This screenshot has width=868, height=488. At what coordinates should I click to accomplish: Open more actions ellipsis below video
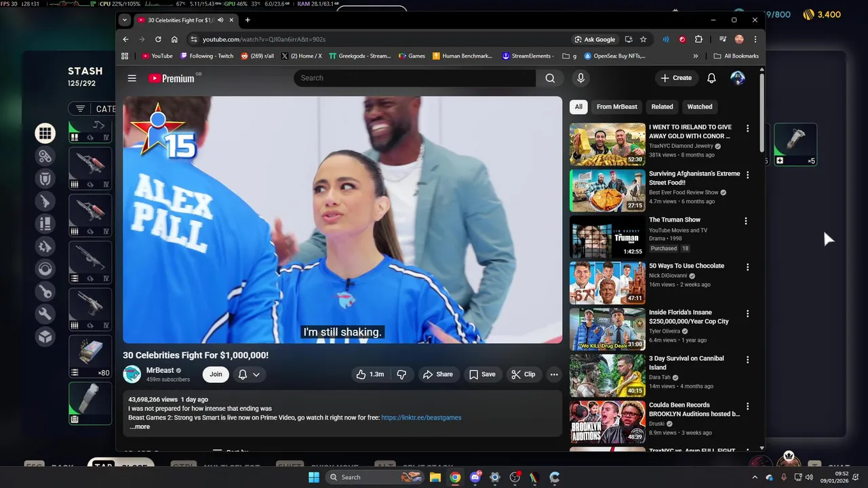point(554,374)
